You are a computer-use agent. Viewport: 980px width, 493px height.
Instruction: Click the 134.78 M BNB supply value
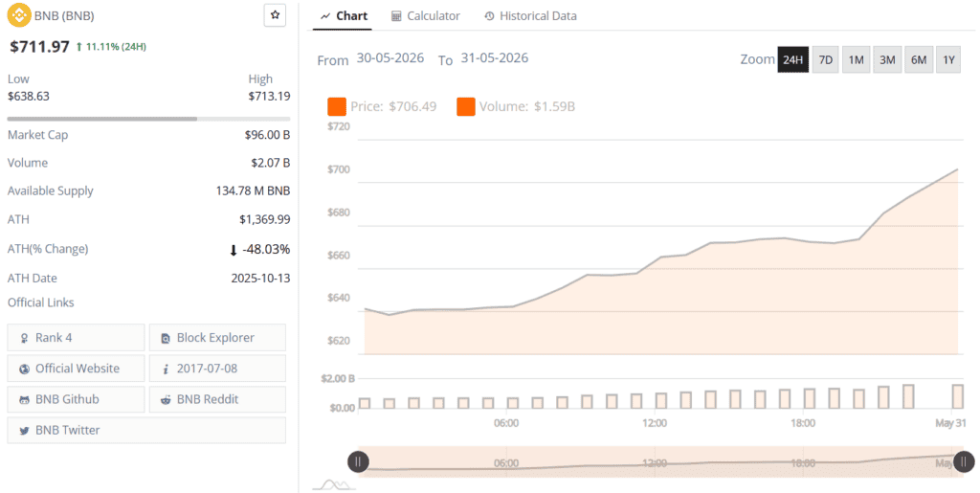pyautogui.click(x=253, y=191)
